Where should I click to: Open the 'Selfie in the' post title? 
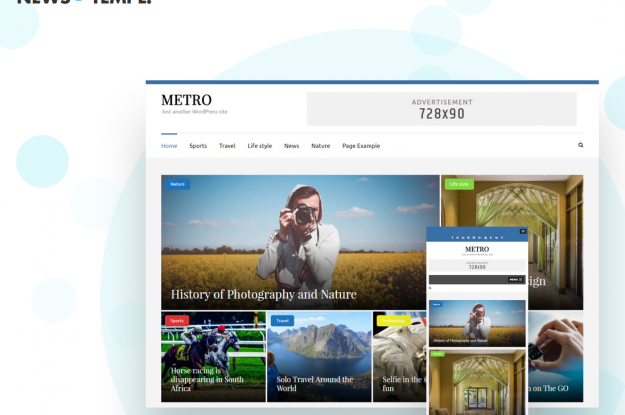click(x=404, y=384)
